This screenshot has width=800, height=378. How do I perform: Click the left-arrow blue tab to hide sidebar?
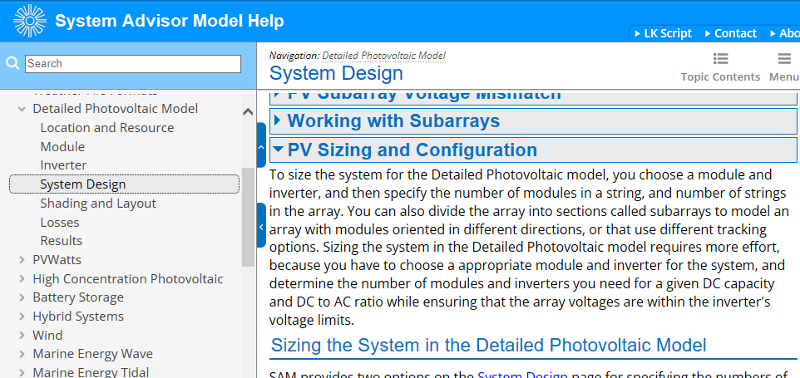point(261,226)
